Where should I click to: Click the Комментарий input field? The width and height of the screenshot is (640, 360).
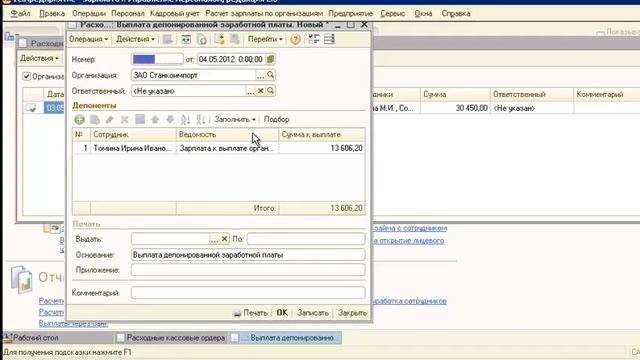pyautogui.click(x=248, y=293)
